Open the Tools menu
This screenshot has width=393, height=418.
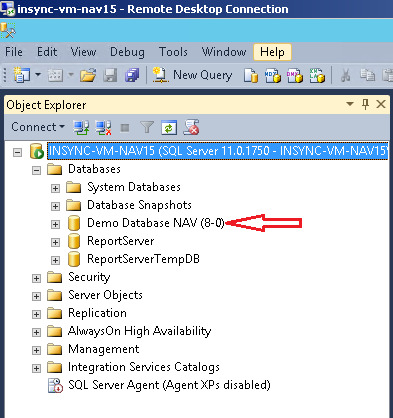pos(173,52)
